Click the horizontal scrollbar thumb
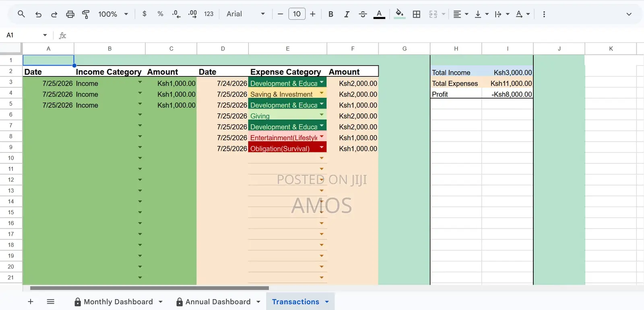644x310 pixels. (x=149, y=288)
